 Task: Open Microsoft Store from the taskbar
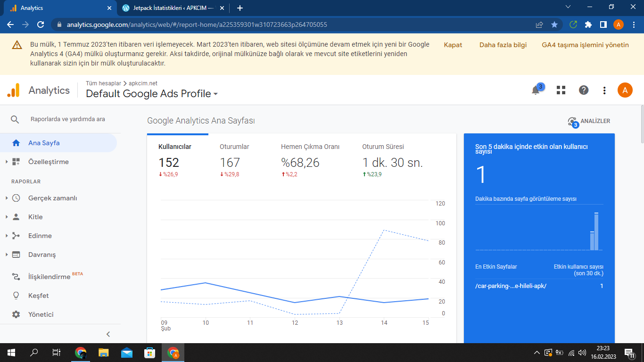coord(149,352)
